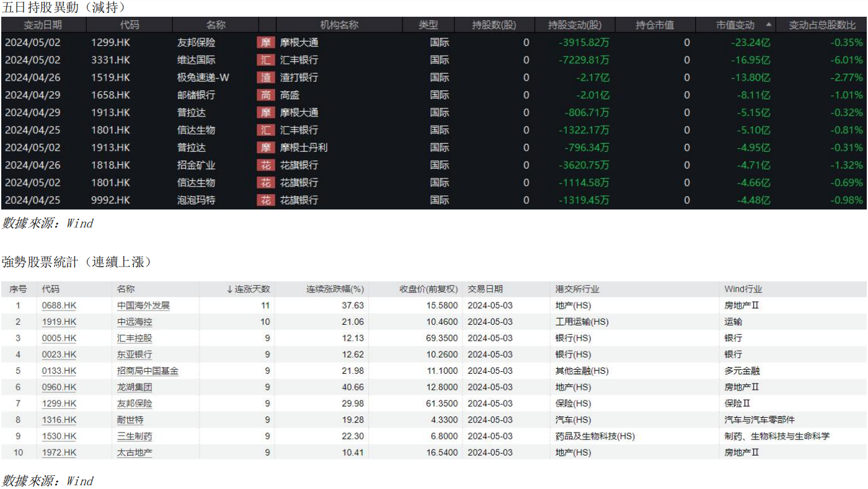Click the 港交所行业 column header
Image resolution: width=868 pixels, height=489 pixels.
click(577, 289)
